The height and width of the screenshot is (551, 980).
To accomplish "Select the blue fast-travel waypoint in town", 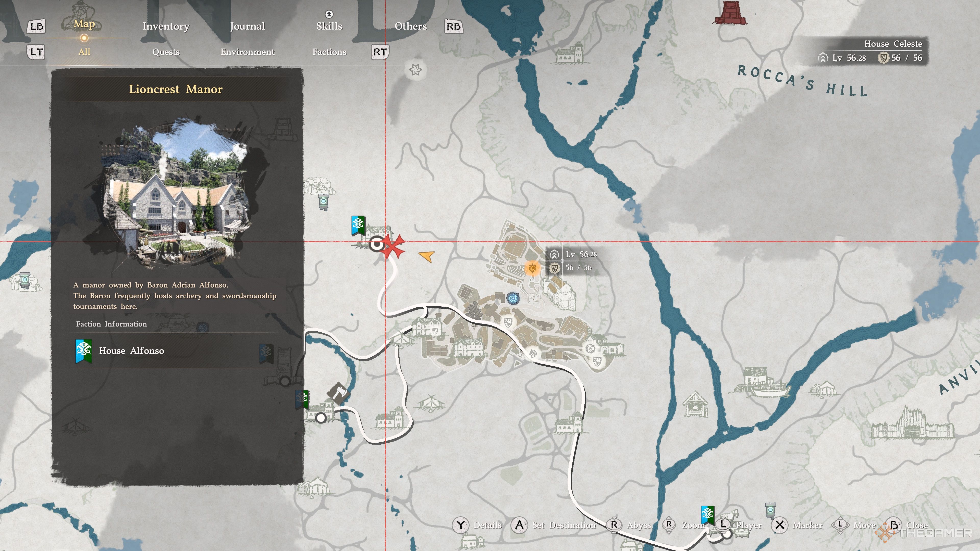I will click(513, 298).
